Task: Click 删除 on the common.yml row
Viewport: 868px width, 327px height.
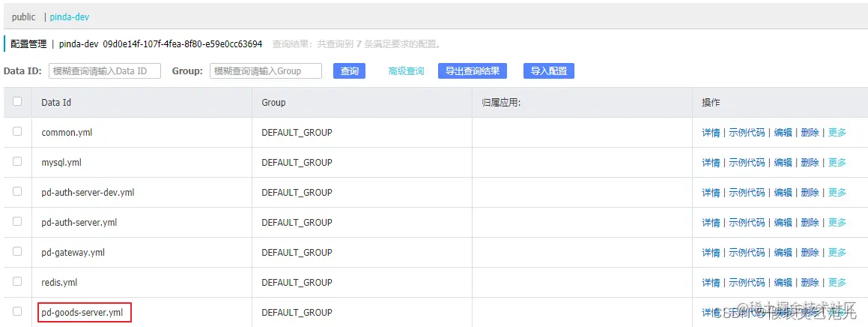Action: click(810, 133)
